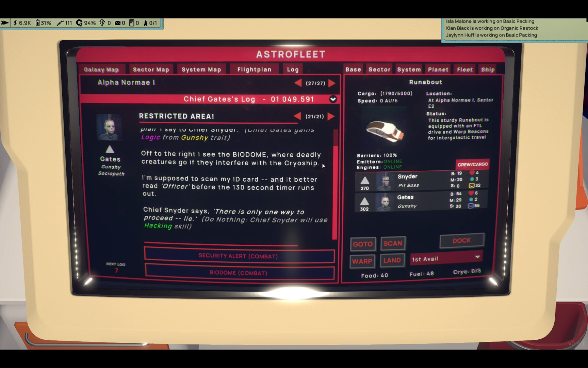The width and height of the screenshot is (588, 368).
Task: Open the Sector info tab
Action: coord(379,70)
